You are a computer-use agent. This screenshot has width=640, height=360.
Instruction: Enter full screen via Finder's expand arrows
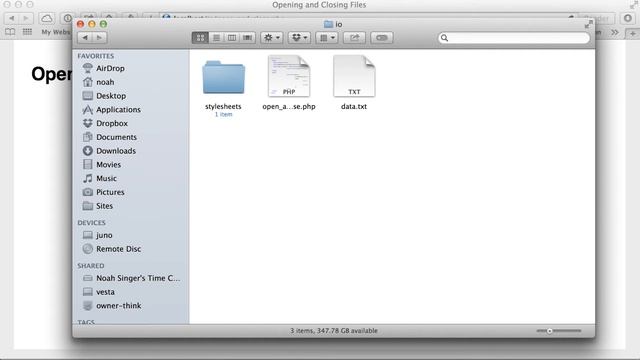tap(588, 24)
